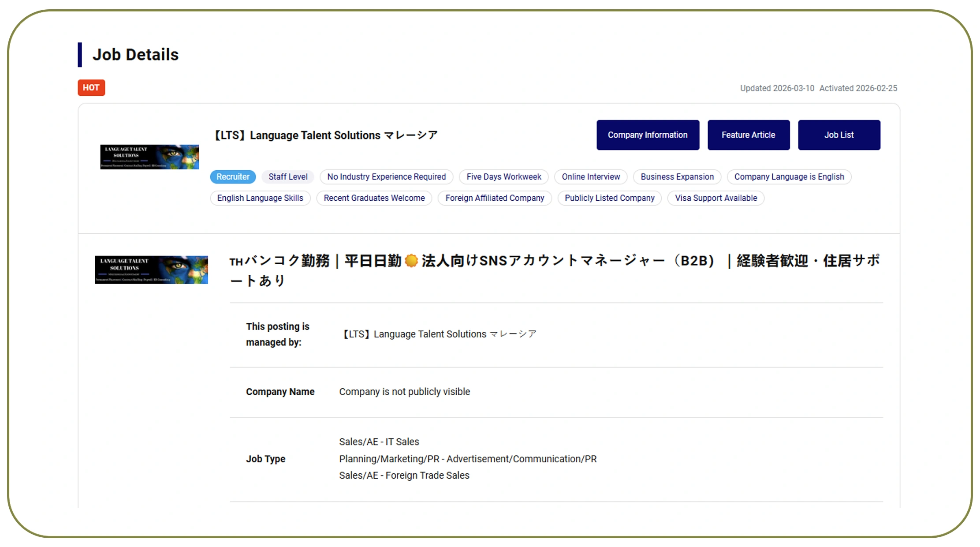Click the HOT badge label

click(91, 88)
